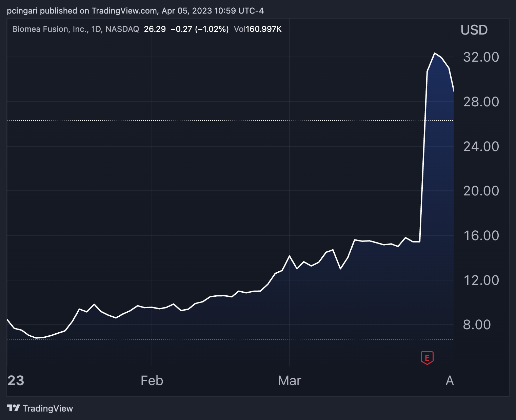Click the 12.00 price axis label

tap(481, 280)
